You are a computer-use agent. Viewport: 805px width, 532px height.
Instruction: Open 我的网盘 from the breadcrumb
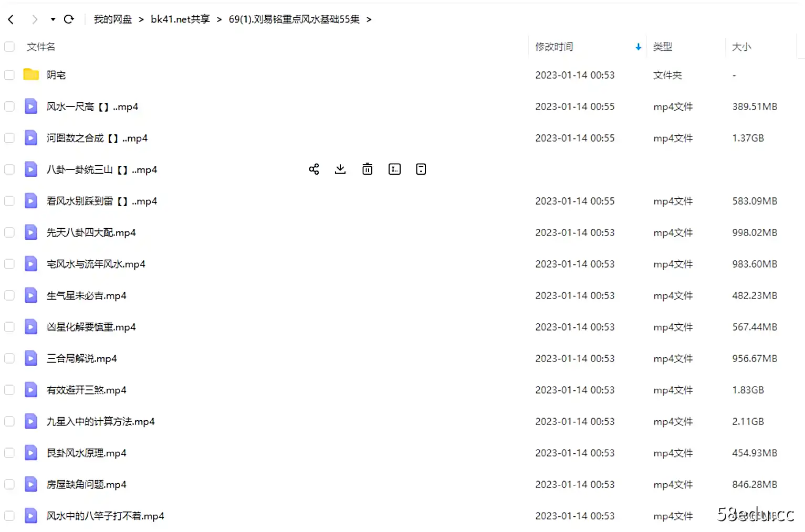[x=112, y=19]
